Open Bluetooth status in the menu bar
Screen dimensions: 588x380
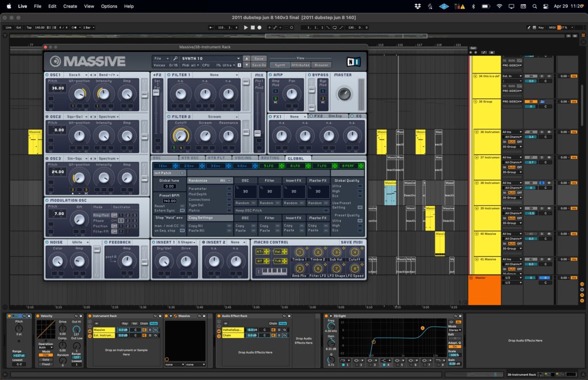tap(473, 6)
